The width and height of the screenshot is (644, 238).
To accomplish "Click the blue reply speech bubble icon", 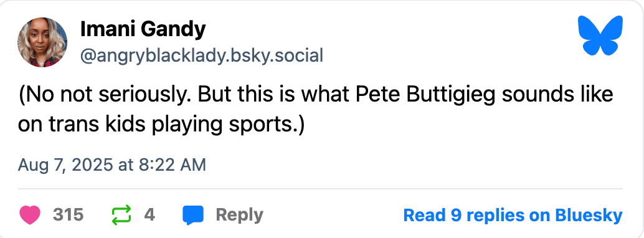I will coord(193,216).
